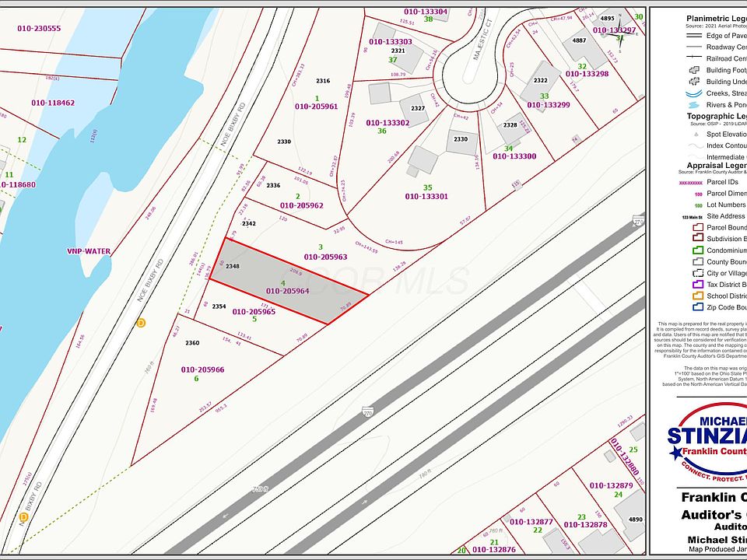747x560 pixels.
Task: Select parcel ID 010-133300
Action: pos(514,156)
